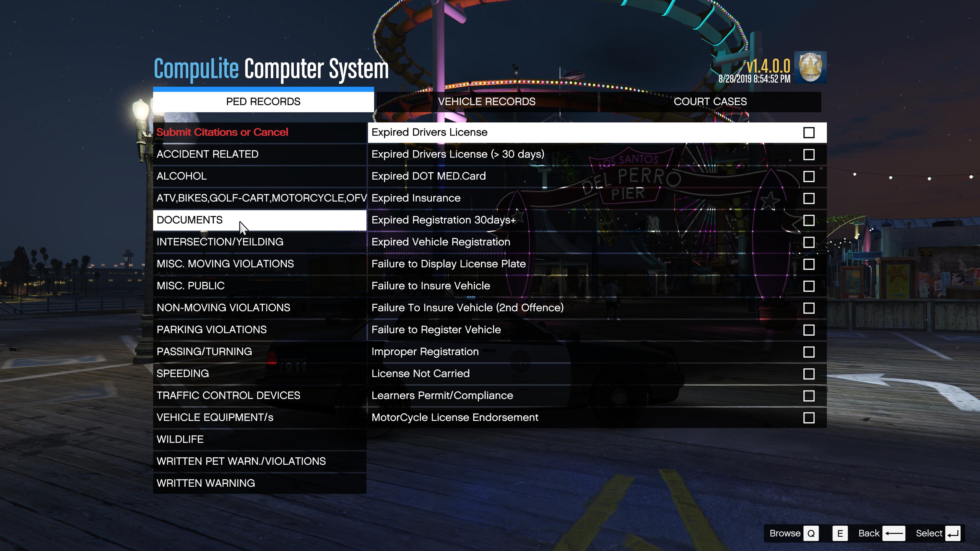Screen dimensions: 980x551
Task: Choose the TRAFFIC CONTROL DEVICES category
Action: (228, 395)
